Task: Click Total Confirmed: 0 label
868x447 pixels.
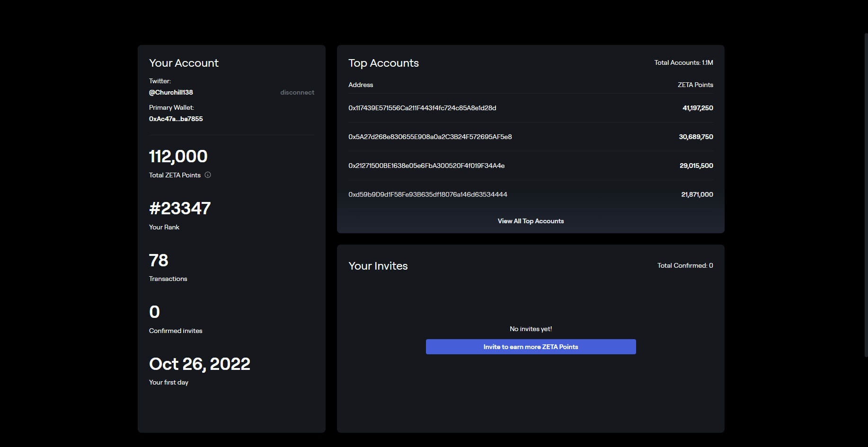Action: coord(685,265)
